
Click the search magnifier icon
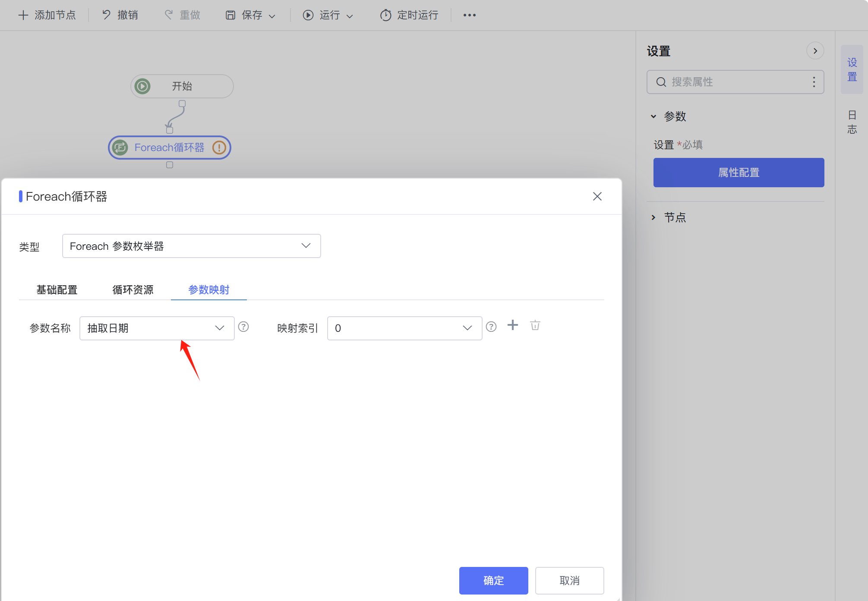tap(661, 82)
